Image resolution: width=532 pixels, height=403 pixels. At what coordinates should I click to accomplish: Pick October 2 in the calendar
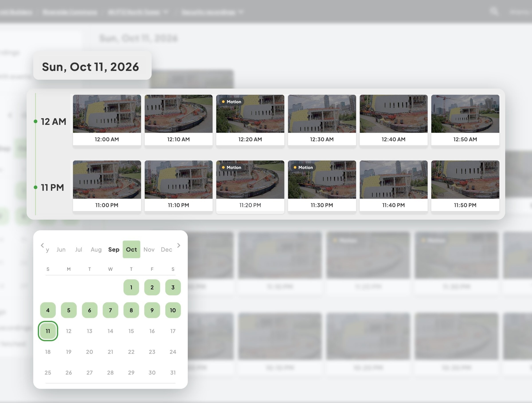coord(152,287)
